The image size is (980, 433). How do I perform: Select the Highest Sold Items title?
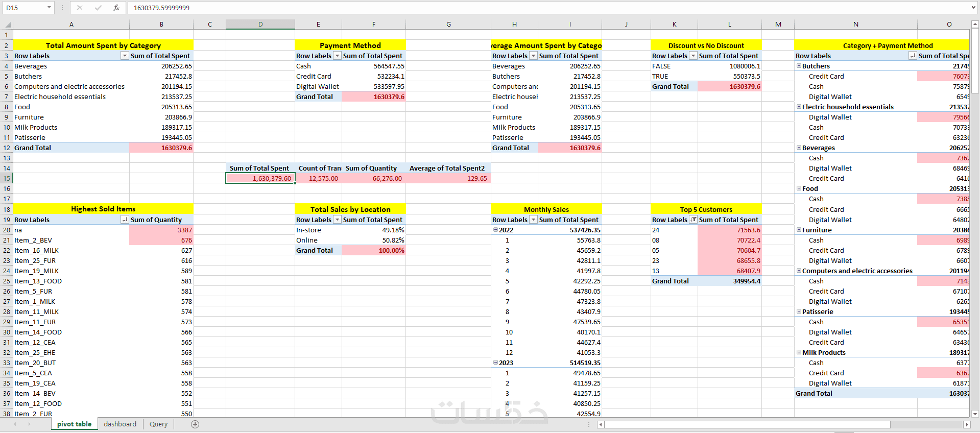(x=103, y=209)
